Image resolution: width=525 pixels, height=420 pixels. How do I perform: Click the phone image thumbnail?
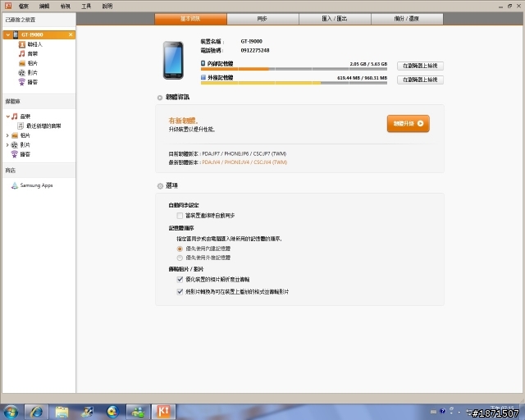point(173,60)
